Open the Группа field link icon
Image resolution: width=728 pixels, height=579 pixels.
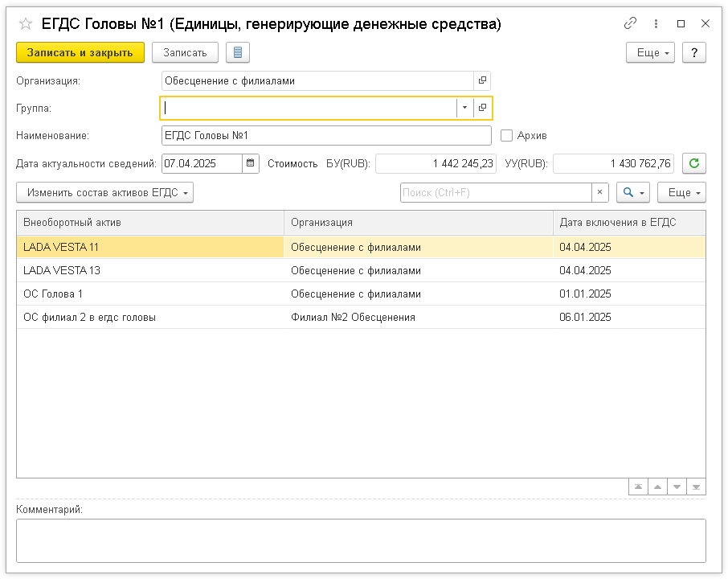click(482, 108)
